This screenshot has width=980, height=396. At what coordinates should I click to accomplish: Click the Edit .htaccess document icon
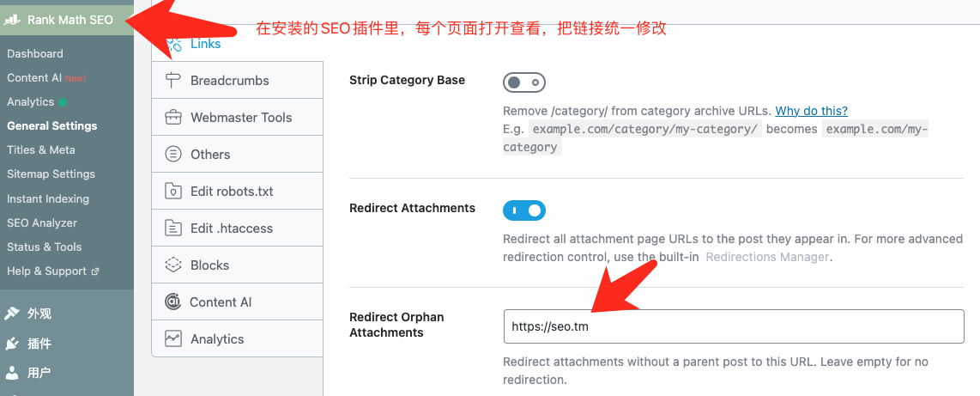[x=173, y=228]
